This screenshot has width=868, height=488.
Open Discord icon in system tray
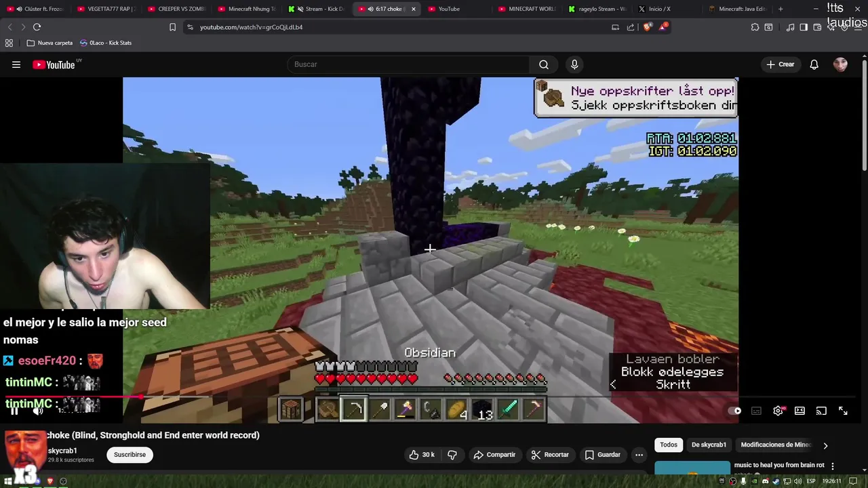coord(766,481)
